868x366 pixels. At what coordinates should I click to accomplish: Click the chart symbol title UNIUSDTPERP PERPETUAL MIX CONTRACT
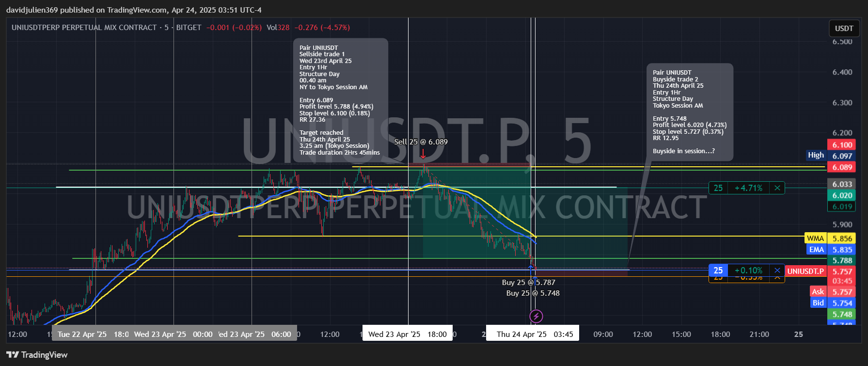(x=84, y=28)
